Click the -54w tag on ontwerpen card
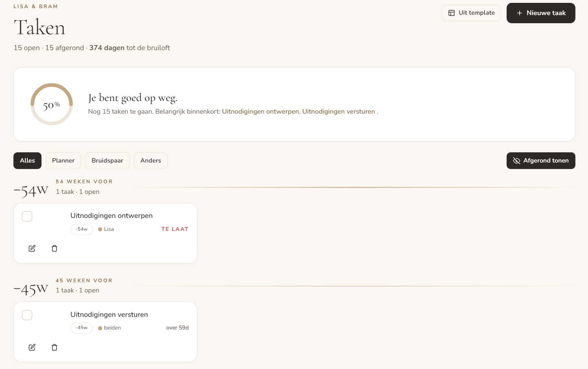This screenshot has width=588, height=369. pos(81,229)
